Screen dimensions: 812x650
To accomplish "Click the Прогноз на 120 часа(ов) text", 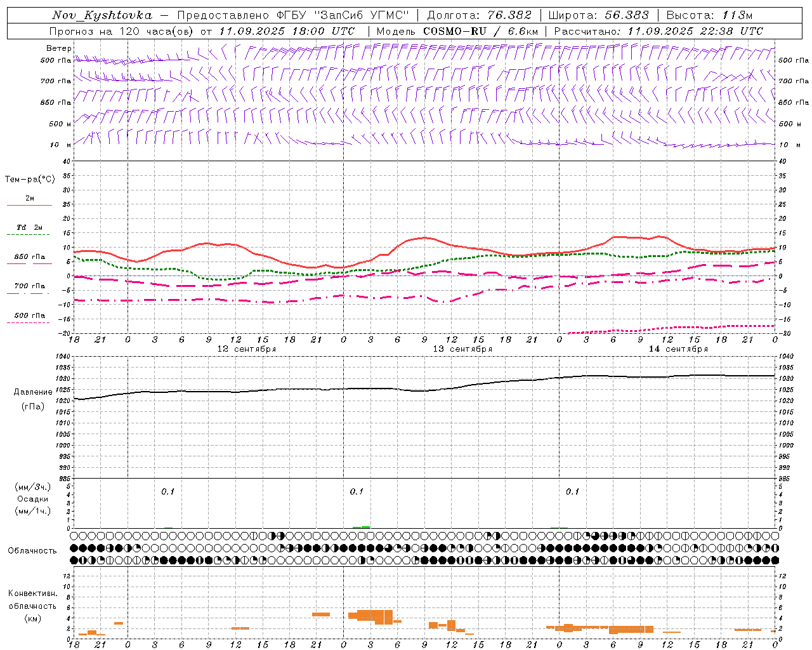I will [x=121, y=31].
